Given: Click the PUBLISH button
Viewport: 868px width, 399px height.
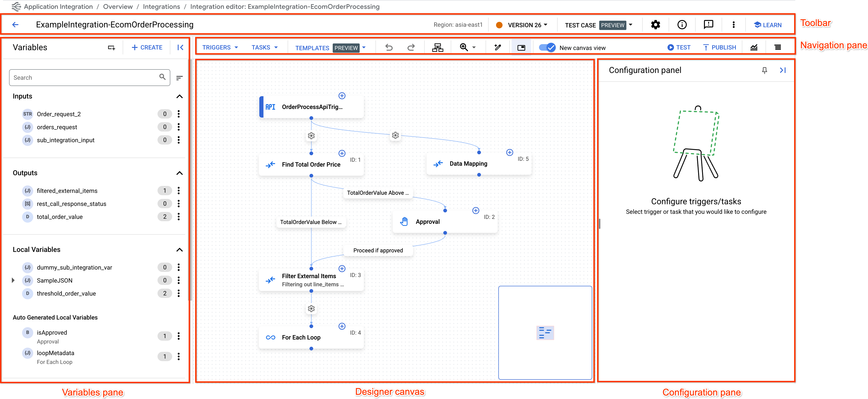Looking at the screenshot, I should [720, 47].
